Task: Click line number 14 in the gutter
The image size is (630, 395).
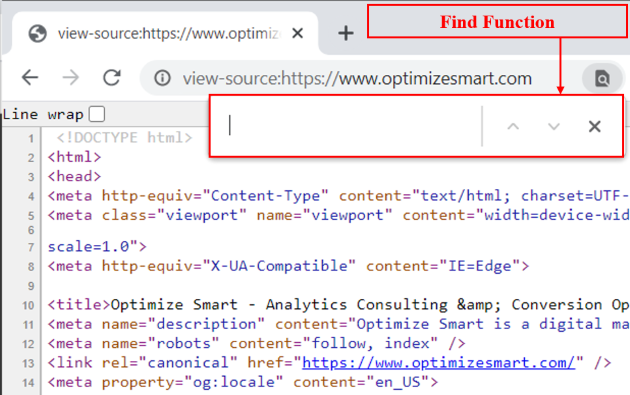Action: (28, 382)
